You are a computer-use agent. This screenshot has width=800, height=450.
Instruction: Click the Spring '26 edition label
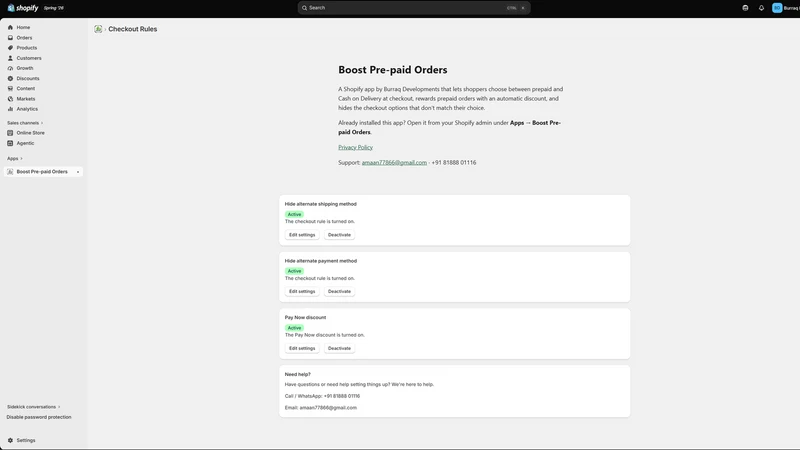click(54, 8)
